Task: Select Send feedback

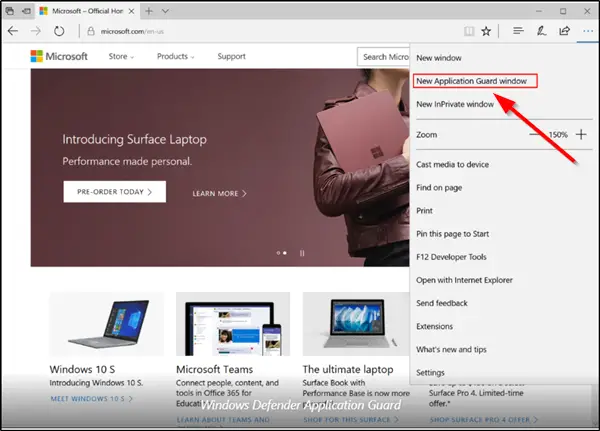Action: point(442,303)
